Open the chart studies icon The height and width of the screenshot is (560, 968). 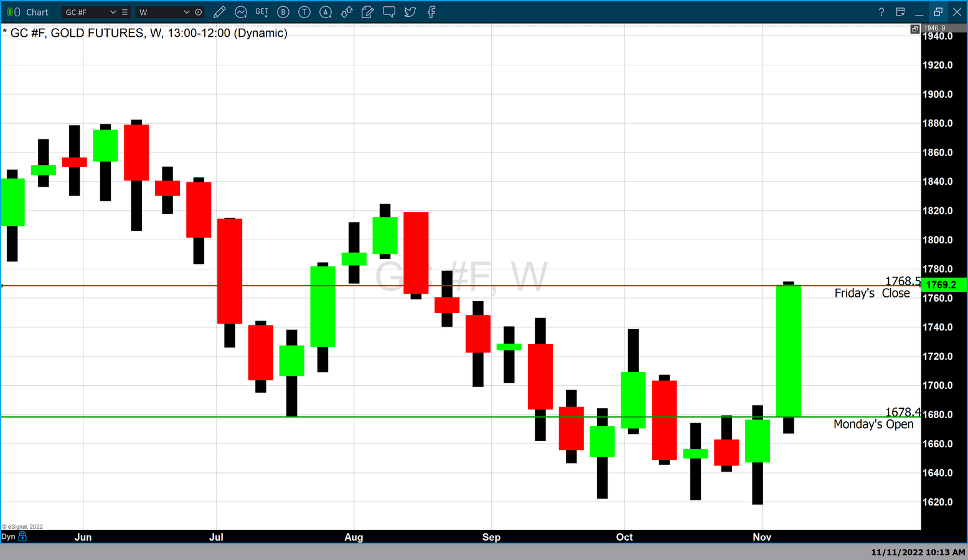click(x=241, y=12)
